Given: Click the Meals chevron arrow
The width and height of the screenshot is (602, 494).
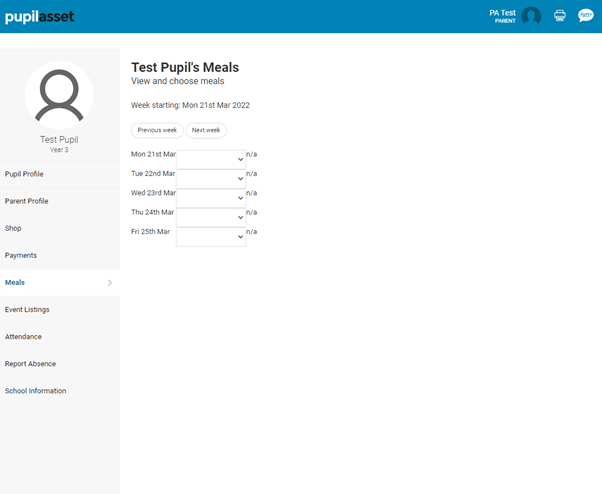Looking at the screenshot, I should pyautogui.click(x=110, y=283).
